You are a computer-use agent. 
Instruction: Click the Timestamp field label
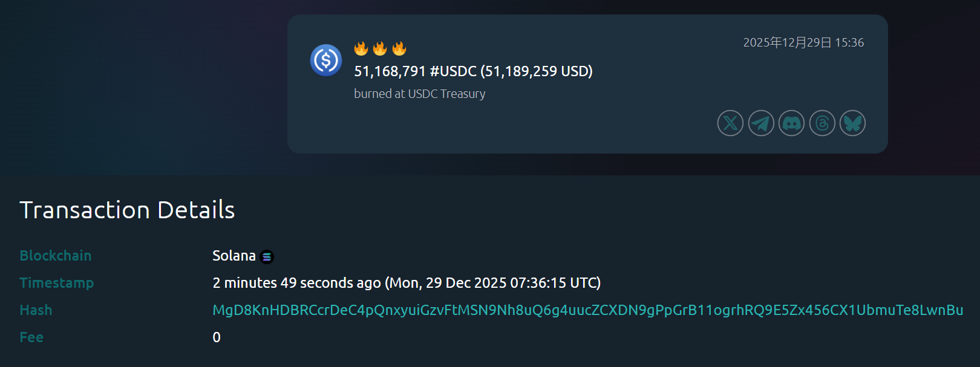point(57,283)
